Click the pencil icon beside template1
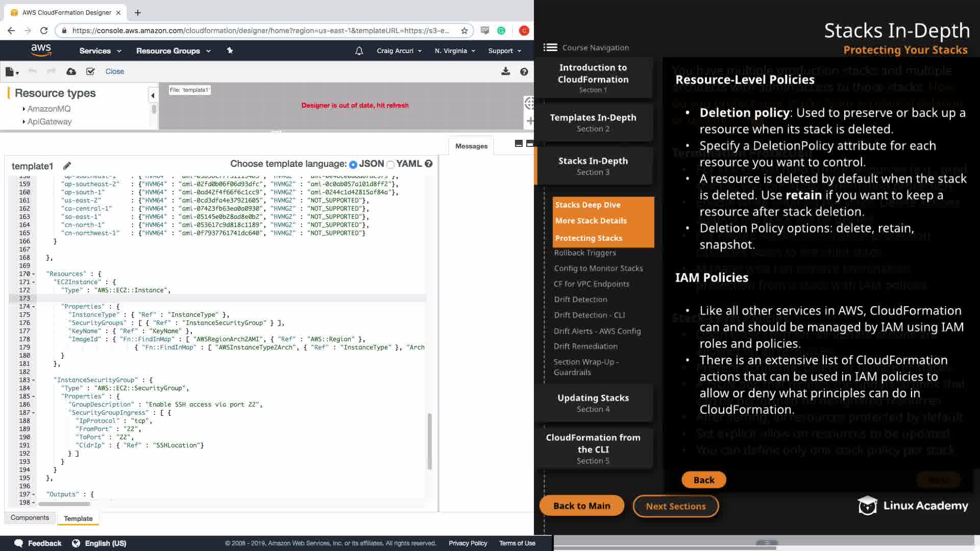 (67, 166)
